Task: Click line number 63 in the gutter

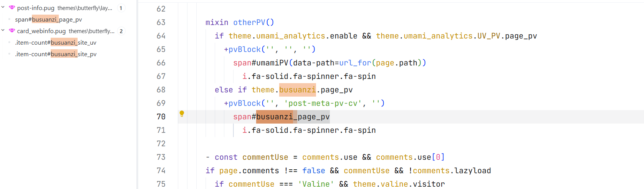Action: click(x=161, y=22)
